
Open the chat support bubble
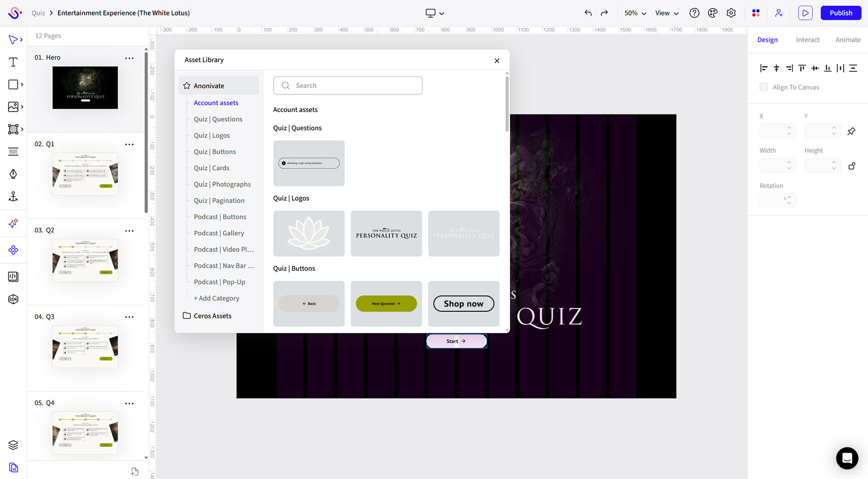pos(847,458)
